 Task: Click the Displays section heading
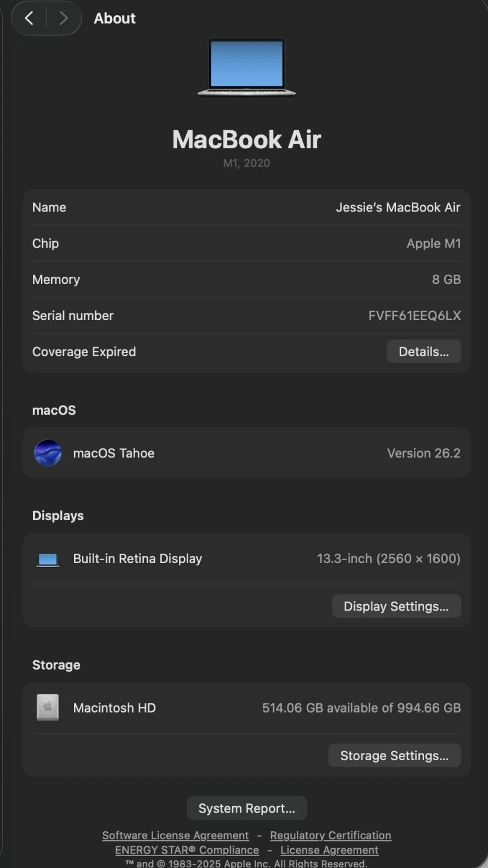click(x=58, y=516)
